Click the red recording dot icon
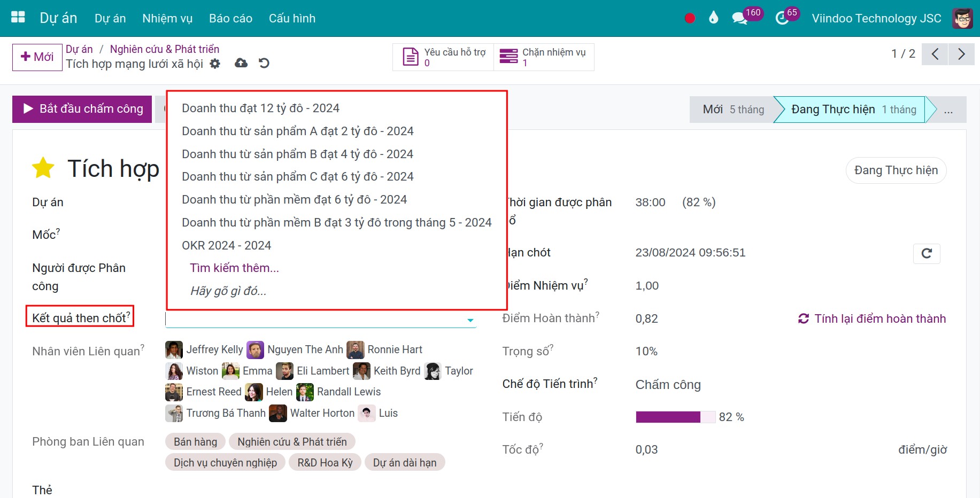980x498 pixels. pos(690,18)
